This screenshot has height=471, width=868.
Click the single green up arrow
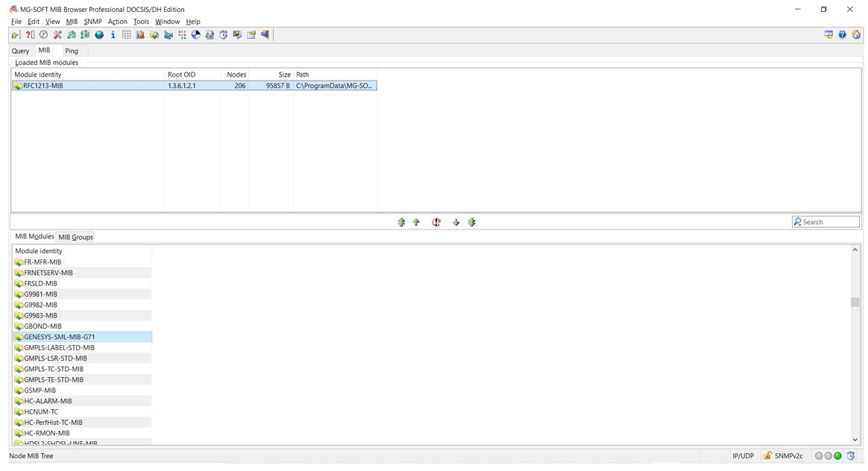pos(416,222)
